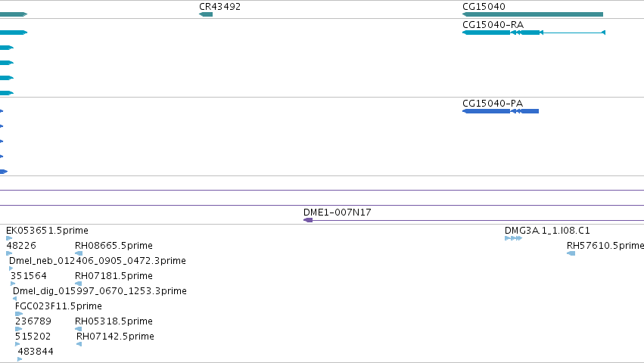Screen dimensions: 644x363
Task: Click Dmel_dig_015997_0670_1253.3prime label
Action: [100, 291]
